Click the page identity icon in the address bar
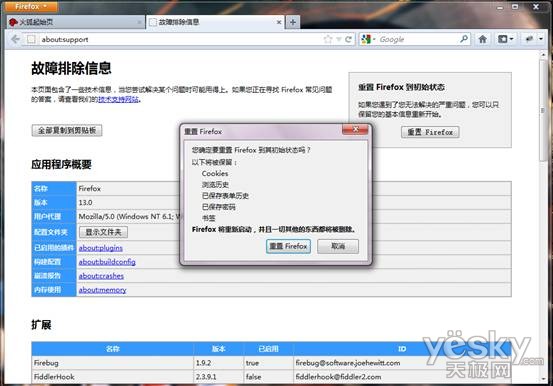 tap(31, 39)
